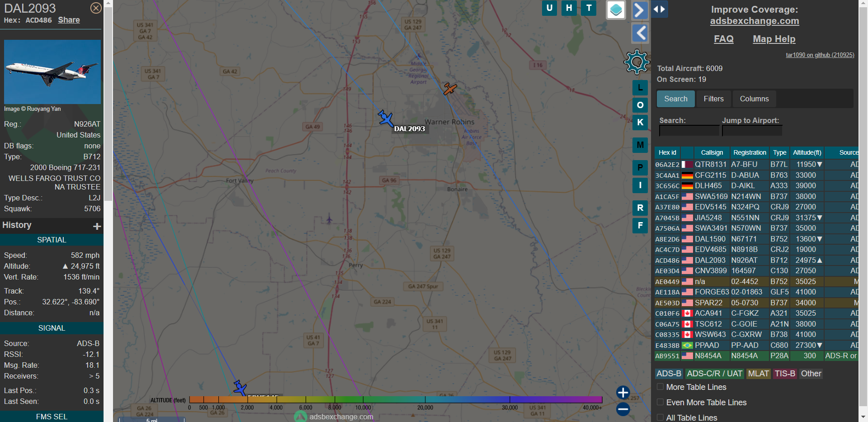
Task: Sort table by Type column header
Action: point(779,152)
